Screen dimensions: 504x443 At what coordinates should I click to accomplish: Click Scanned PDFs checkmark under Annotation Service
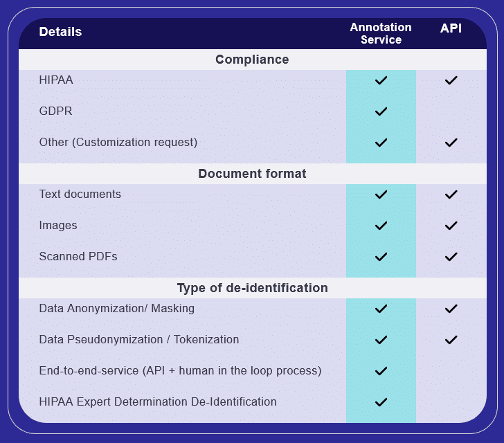click(x=381, y=257)
